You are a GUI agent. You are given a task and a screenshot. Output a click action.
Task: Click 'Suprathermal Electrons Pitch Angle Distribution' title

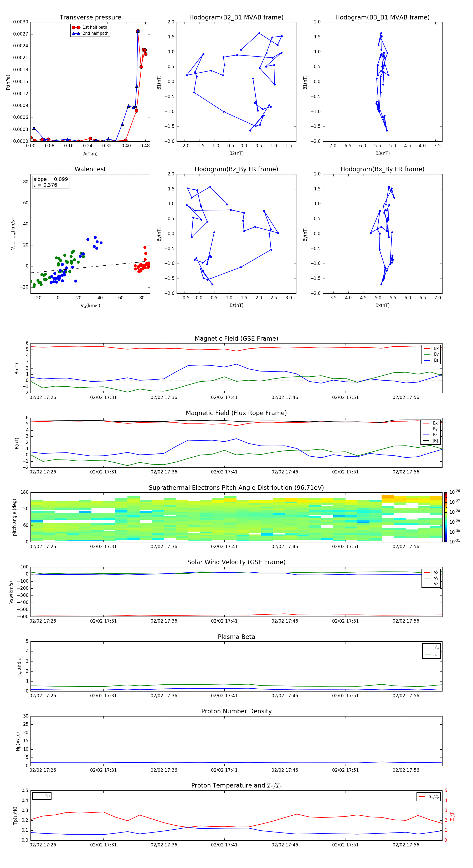(x=236, y=488)
